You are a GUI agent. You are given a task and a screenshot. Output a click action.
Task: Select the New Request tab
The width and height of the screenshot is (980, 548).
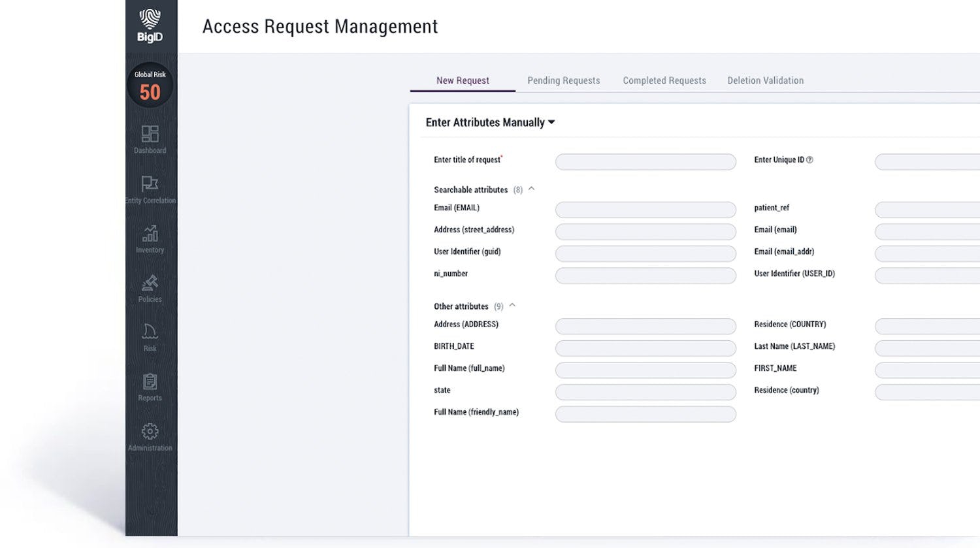[463, 80]
